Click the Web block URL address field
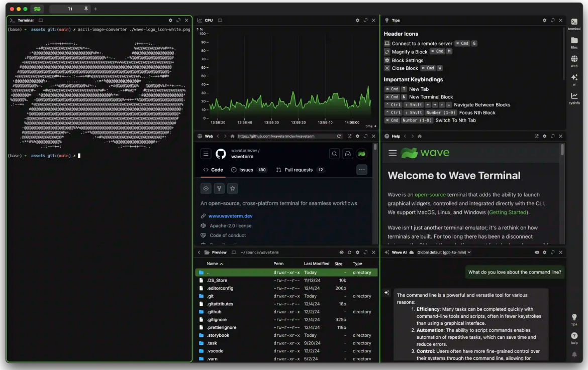Image resolution: width=588 pixels, height=370 pixels. 284,136
